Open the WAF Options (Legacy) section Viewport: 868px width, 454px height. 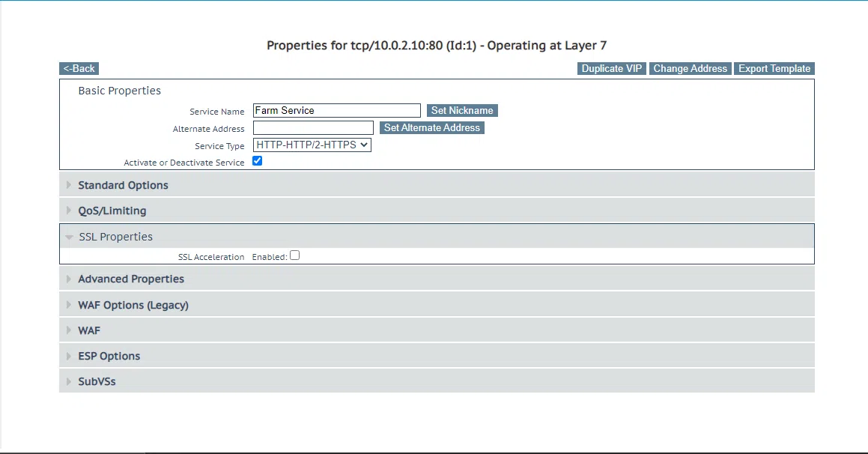[x=133, y=305]
